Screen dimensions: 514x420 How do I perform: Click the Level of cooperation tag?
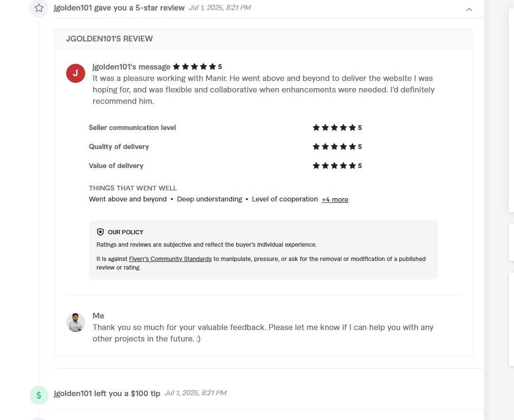285,199
